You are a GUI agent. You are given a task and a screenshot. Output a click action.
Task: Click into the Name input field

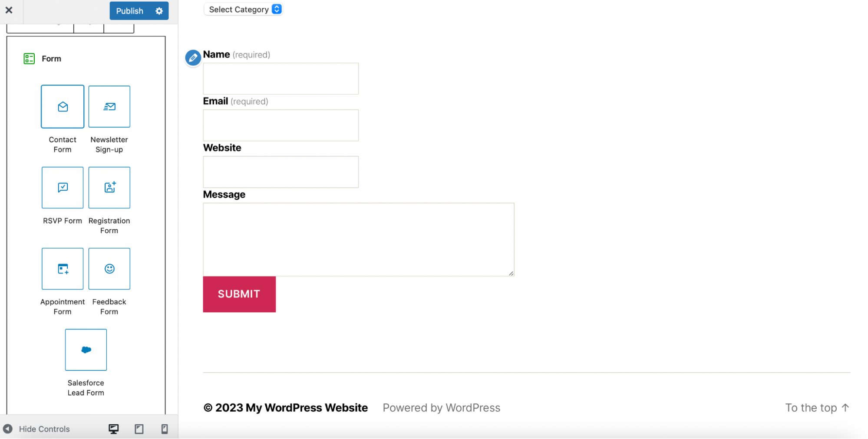coord(281,79)
